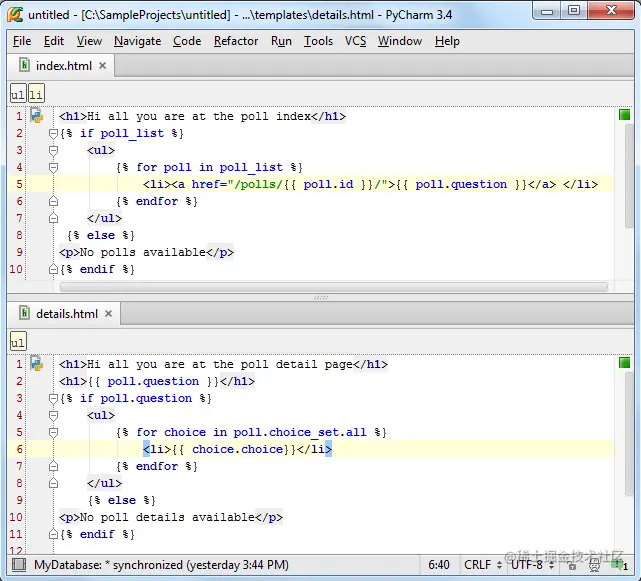Viewport: 641px width, 581px height.
Task: Click 'No poll details available' paragraph text
Action: click(167, 517)
